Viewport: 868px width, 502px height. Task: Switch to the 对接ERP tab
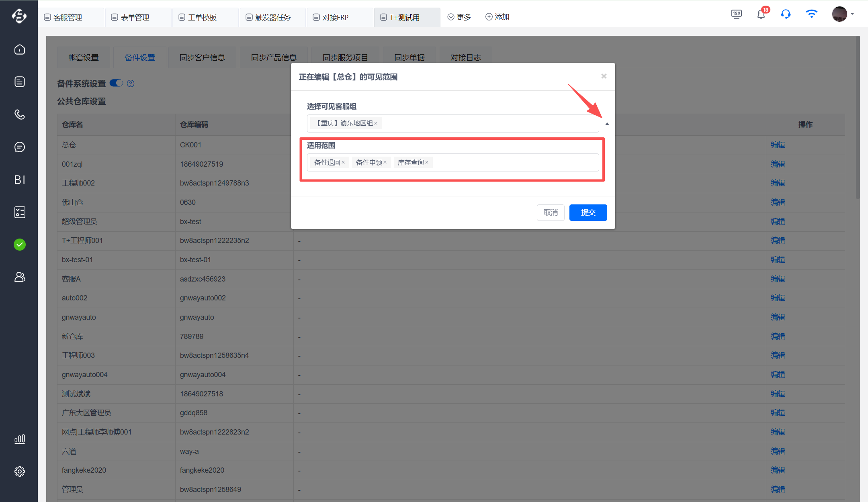335,17
